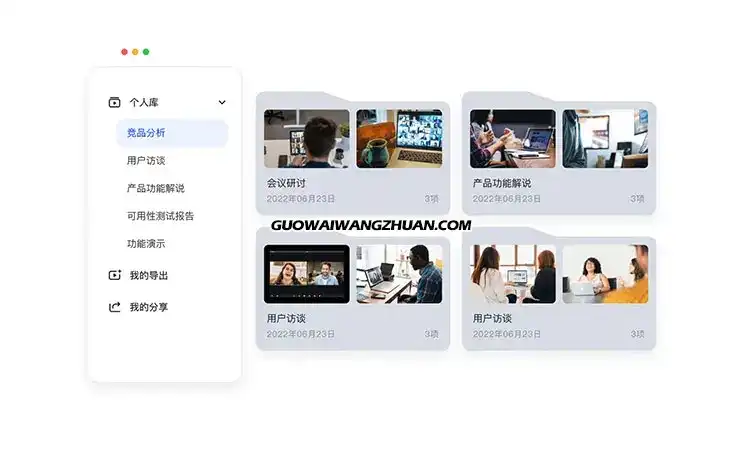This screenshot has width=744, height=450.
Task: Select 可用性测试报告 in the sidebar
Action: (x=160, y=216)
